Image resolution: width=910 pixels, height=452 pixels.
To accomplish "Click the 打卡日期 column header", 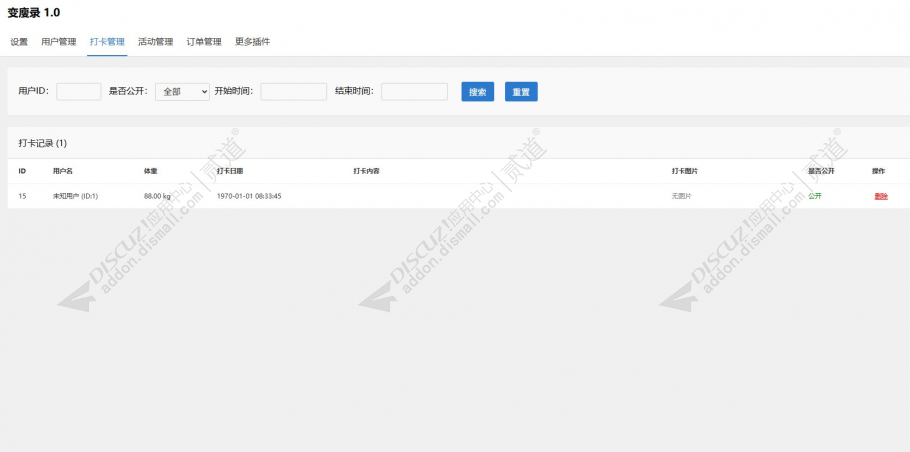I will [230, 171].
